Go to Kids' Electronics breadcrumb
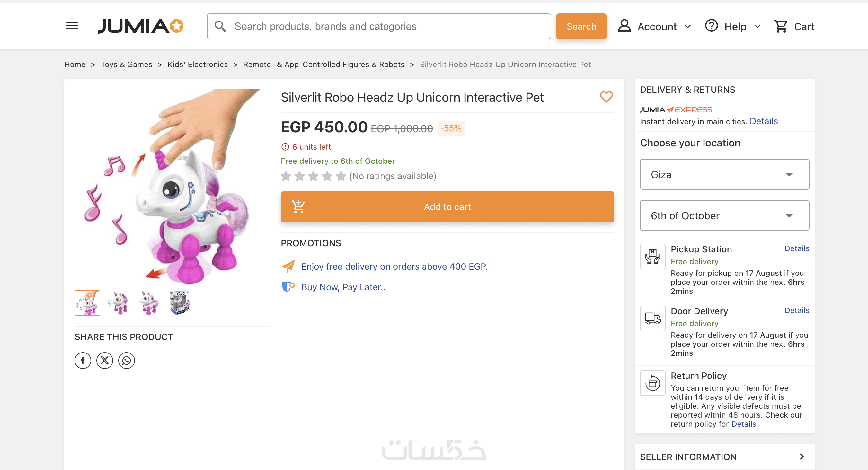868x470 pixels. 198,64
